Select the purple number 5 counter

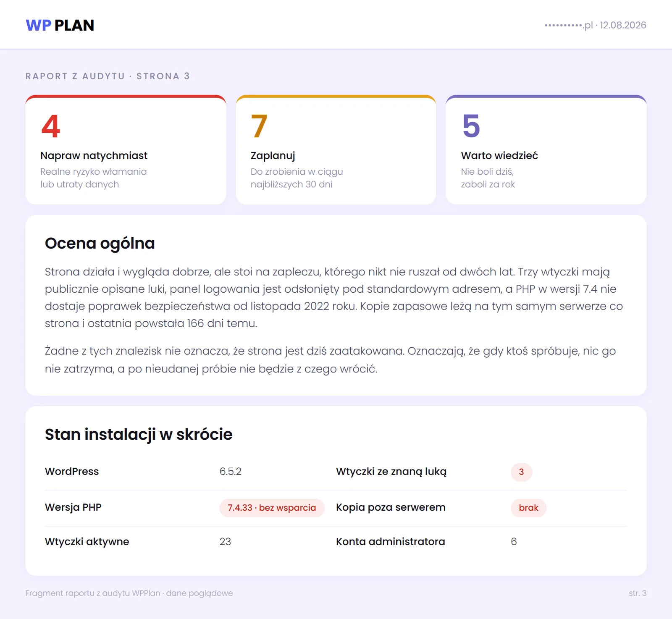coord(471,126)
